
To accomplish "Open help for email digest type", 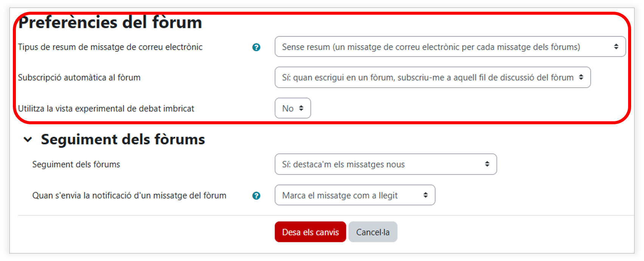I will point(256,47).
